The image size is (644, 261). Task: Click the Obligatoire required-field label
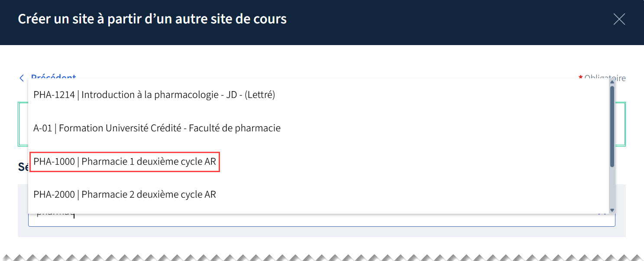605,78
